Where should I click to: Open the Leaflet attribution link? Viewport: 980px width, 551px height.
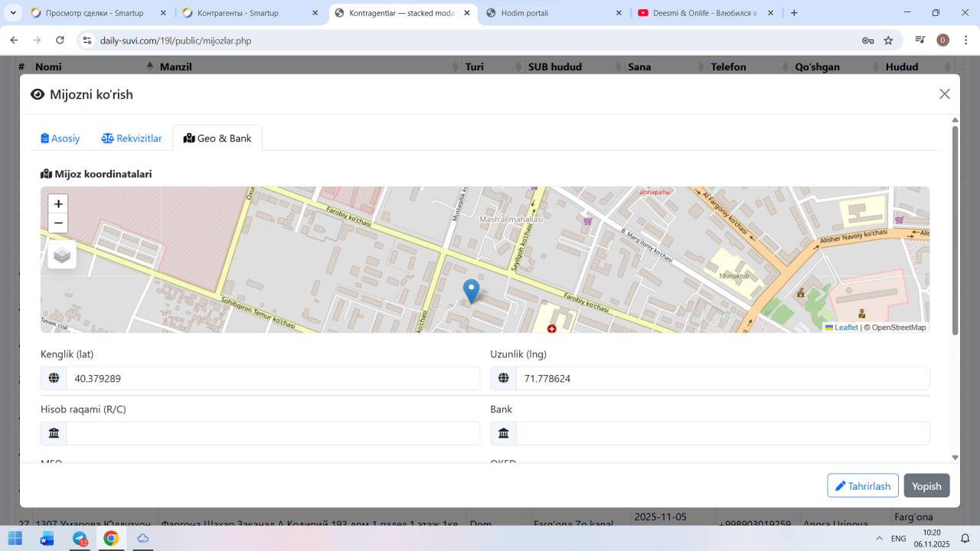click(x=845, y=328)
